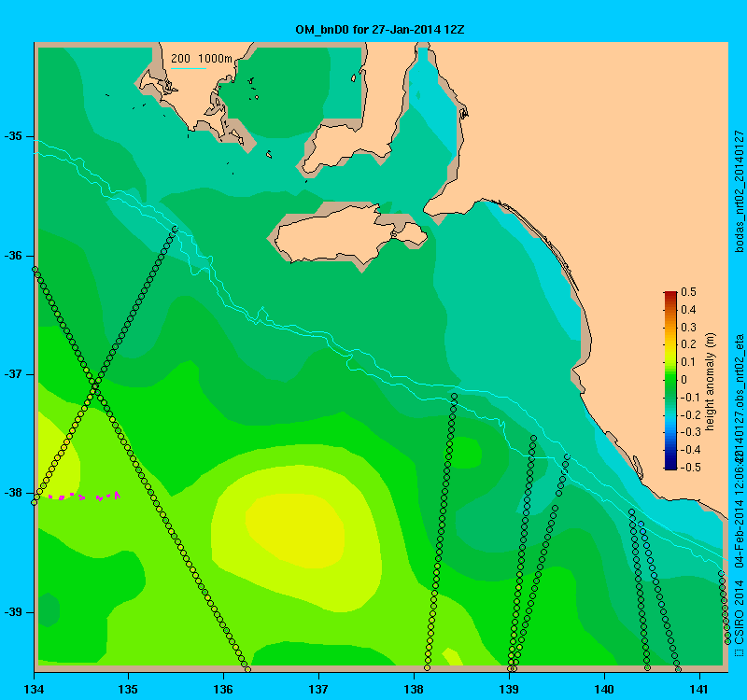This screenshot has height=700, width=747.
Task: Click the -35 latitude axis label
Action: click(13, 136)
